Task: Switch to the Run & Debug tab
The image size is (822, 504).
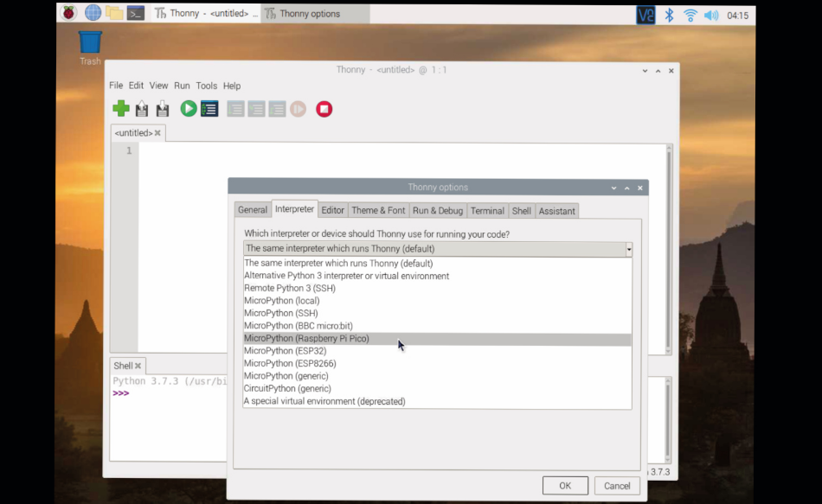Action: coord(438,210)
